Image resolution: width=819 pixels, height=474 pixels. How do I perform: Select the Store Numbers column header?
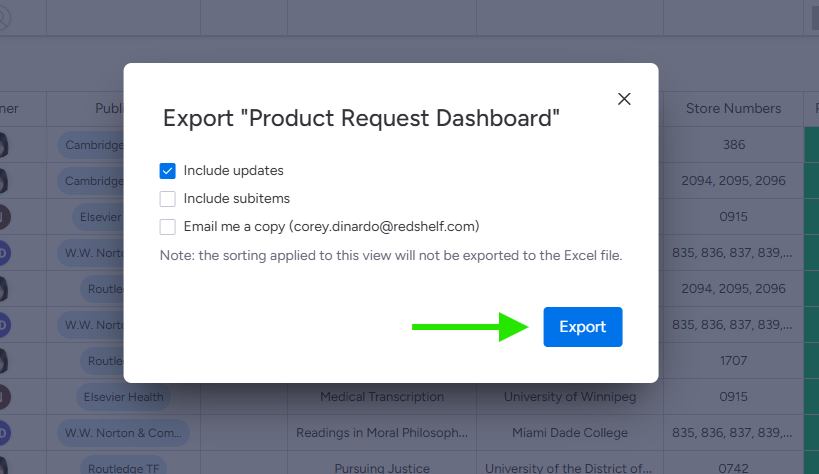click(x=733, y=108)
